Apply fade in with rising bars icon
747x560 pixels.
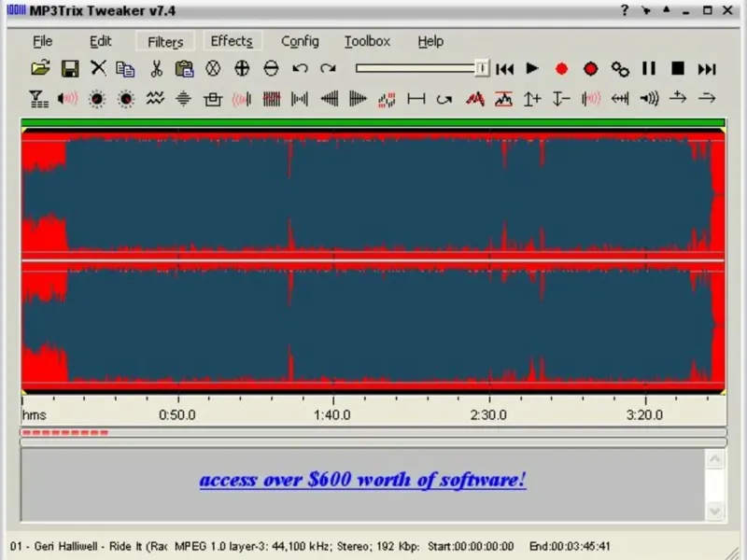tap(330, 99)
